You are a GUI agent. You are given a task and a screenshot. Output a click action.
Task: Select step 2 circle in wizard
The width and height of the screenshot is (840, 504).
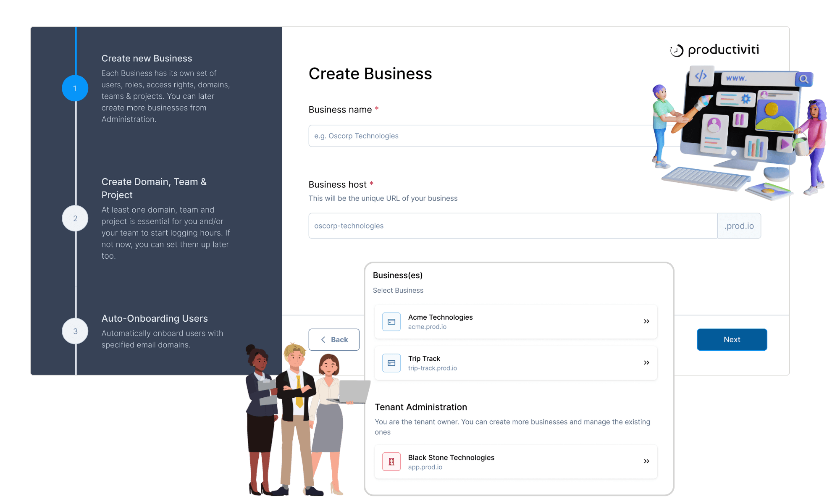(x=75, y=218)
